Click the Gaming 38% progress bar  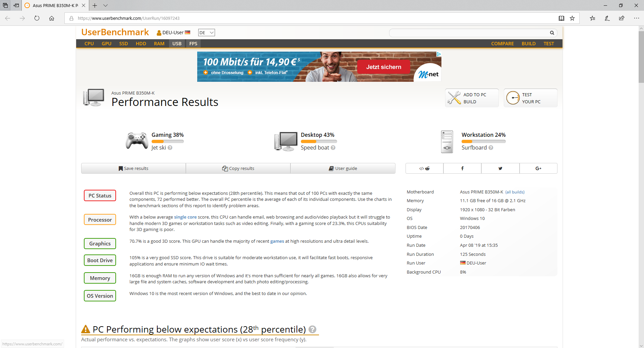168,141
